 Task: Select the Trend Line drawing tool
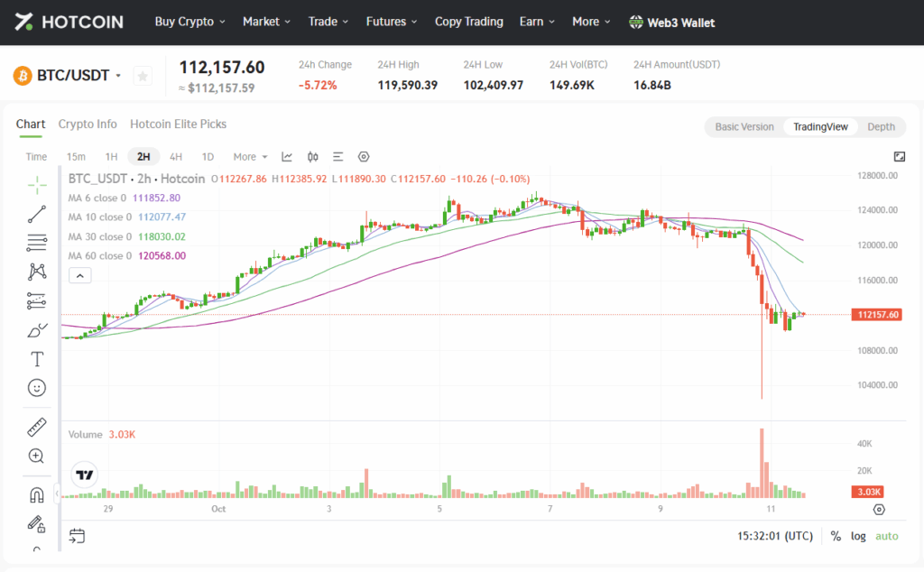pos(36,214)
